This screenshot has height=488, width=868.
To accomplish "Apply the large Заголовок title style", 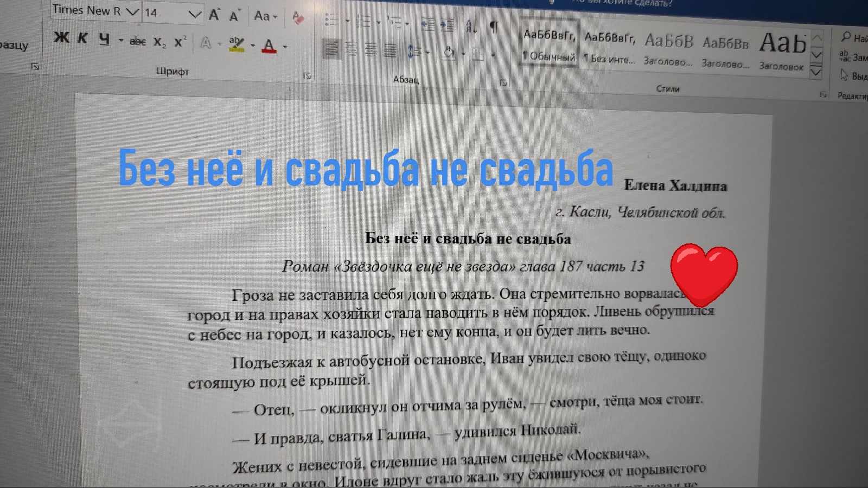I will [781, 51].
